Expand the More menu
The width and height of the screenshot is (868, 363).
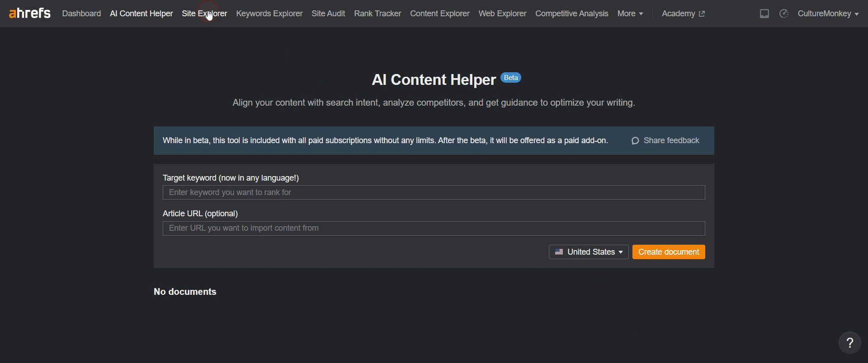tap(630, 14)
